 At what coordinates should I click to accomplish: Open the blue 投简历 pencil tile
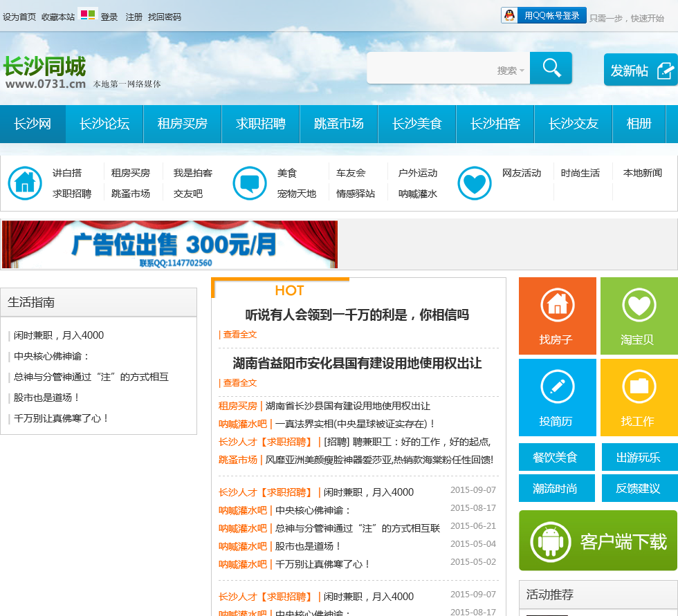click(x=558, y=398)
